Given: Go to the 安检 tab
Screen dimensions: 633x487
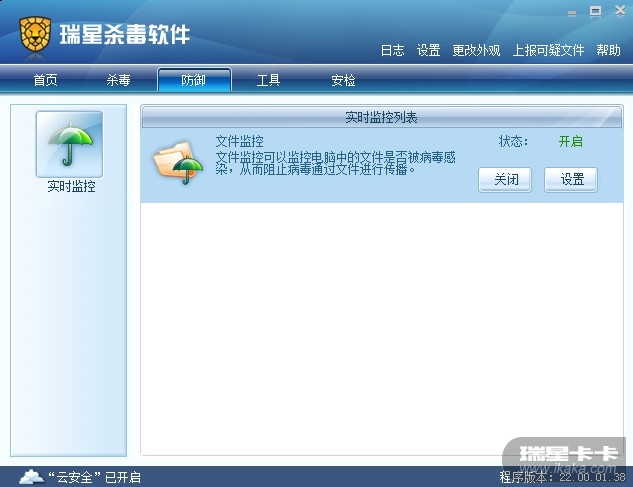Looking at the screenshot, I should pyautogui.click(x=343, y=80).
